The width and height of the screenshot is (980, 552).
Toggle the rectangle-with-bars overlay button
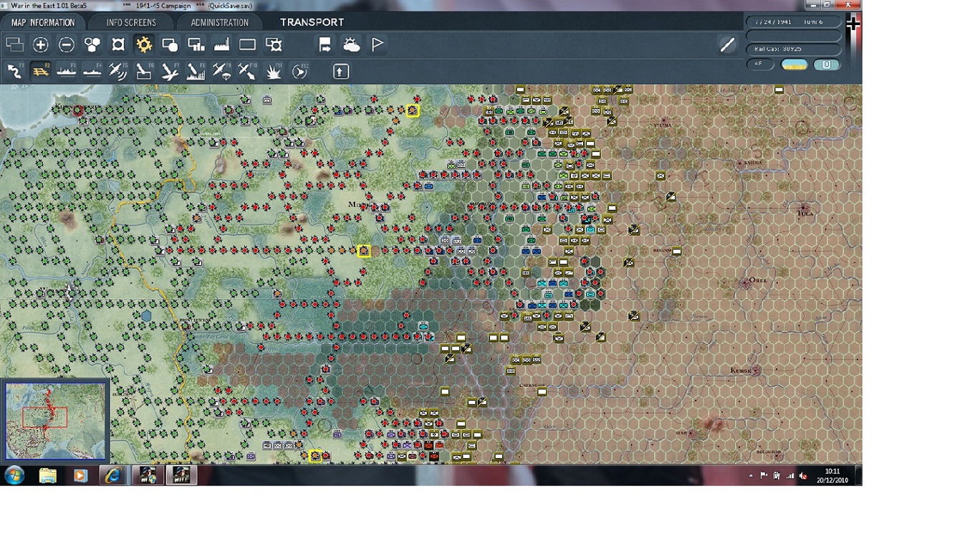(196, 45)
